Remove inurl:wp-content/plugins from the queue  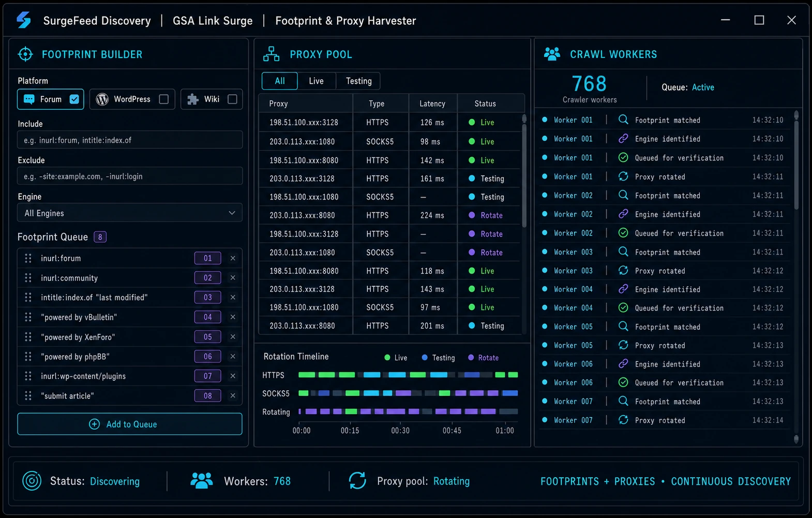(x=233, y=376)
